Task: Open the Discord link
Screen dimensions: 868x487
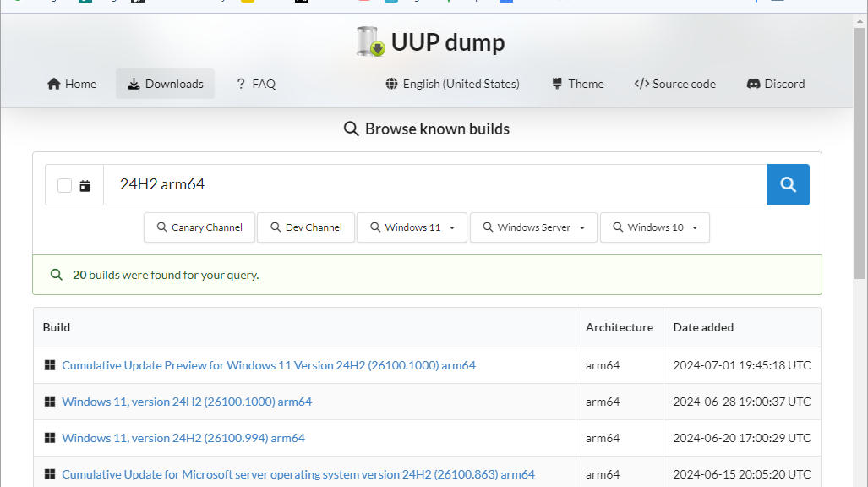Action: pos(776,84)
